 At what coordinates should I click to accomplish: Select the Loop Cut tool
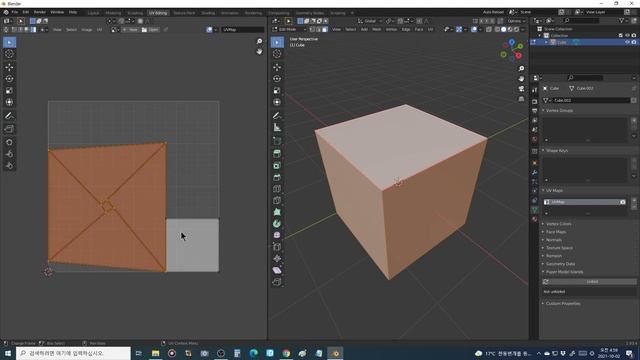277,189
